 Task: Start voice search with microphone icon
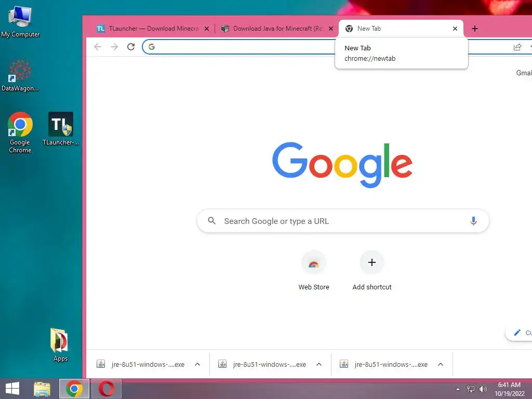473,221
